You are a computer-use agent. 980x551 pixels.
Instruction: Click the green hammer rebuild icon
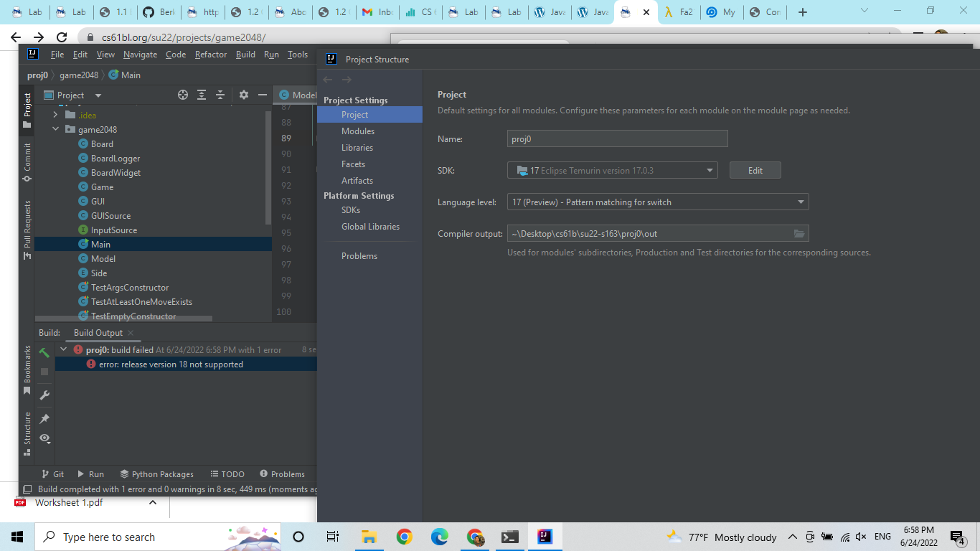pyautogui.click(x=44, y=352)
